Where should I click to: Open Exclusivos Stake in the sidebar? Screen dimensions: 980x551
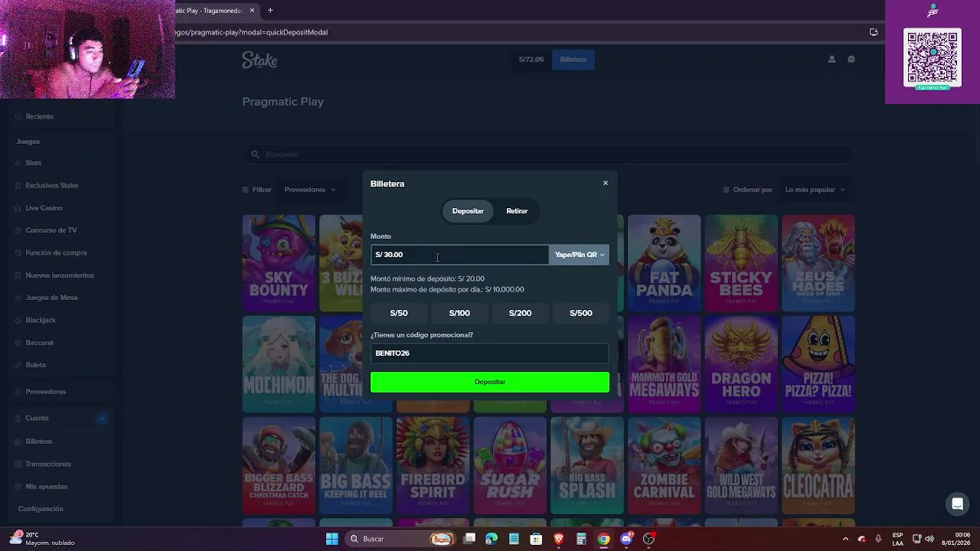pos(51,185)
